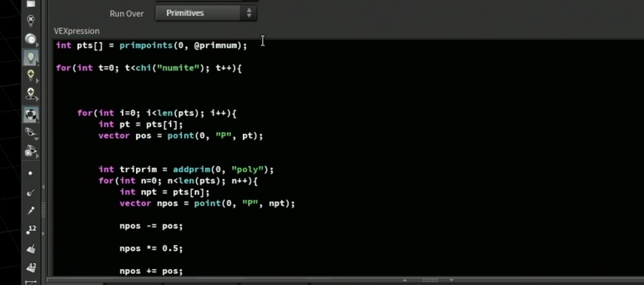Viewport: 644px width, 285px height.
Task: Expand the pane using right splitter arrow
Action: pos(43,233)
